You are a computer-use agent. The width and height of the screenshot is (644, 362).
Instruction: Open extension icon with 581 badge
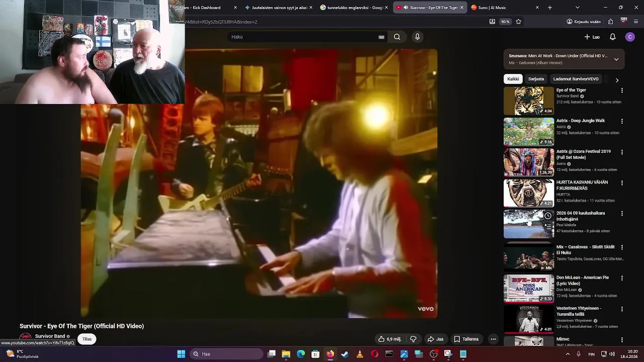tap(623, 21)
